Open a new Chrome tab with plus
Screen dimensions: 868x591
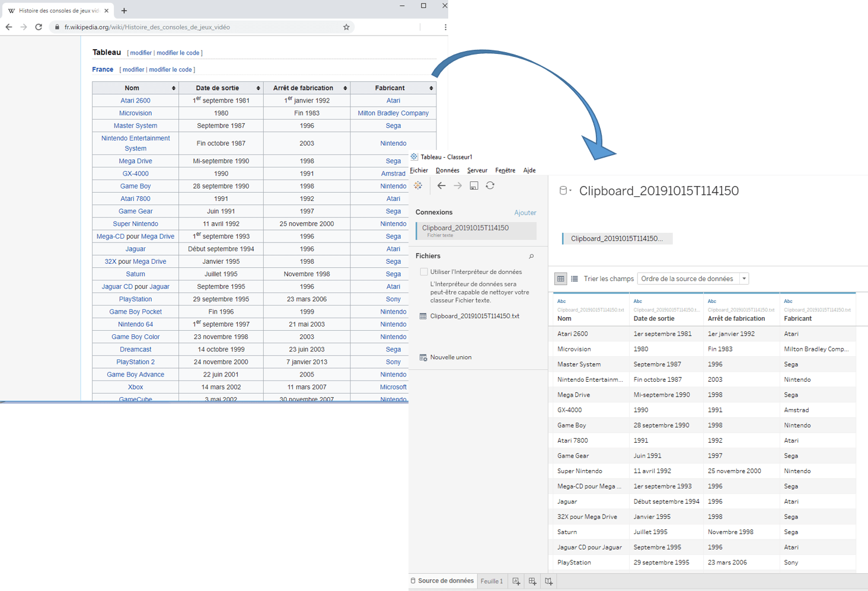click(124, 11)
